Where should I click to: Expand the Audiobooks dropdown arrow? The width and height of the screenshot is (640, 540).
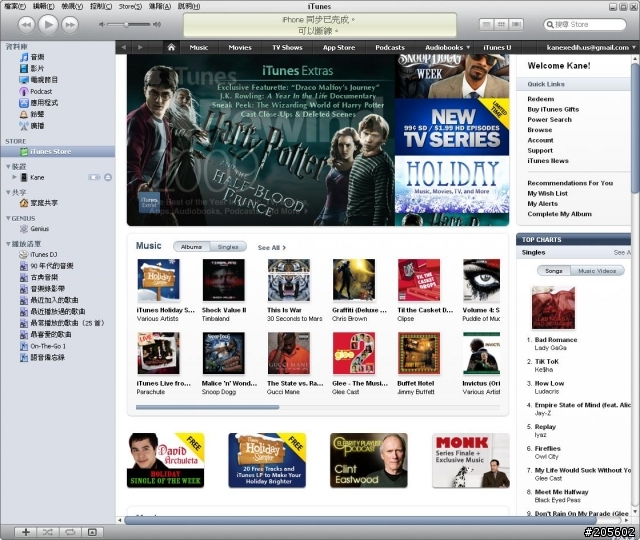tap(468, 47)
